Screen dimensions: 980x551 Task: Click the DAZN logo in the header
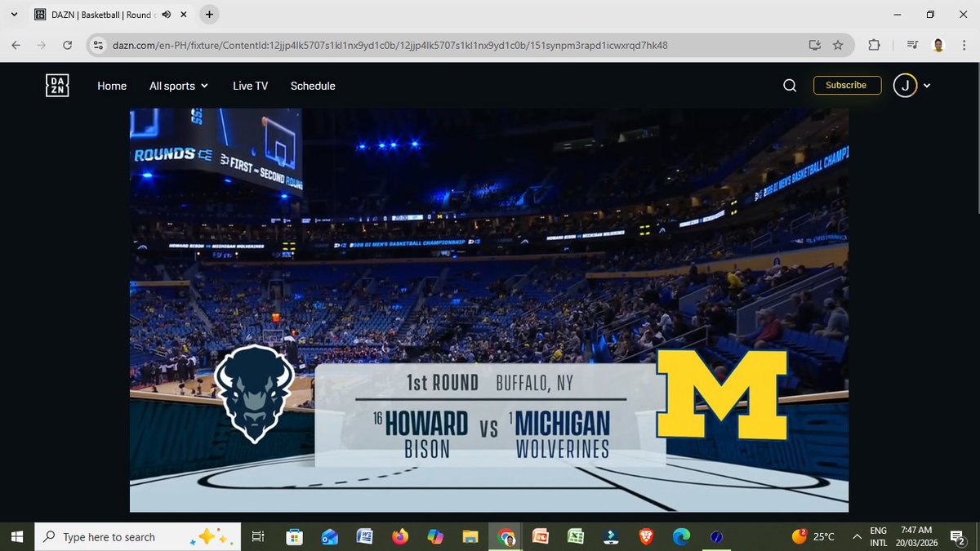point(57,86)
